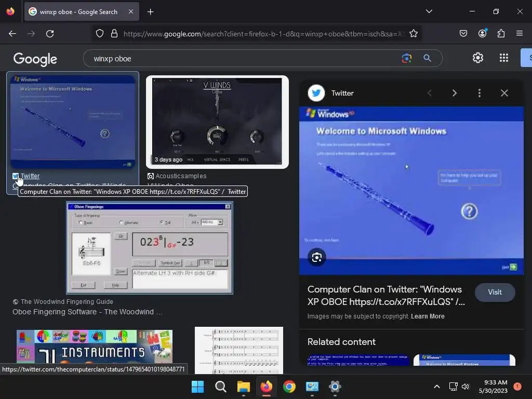Search inside image with Lens icon on preview
532x399 pixels.
coord(316,257)
